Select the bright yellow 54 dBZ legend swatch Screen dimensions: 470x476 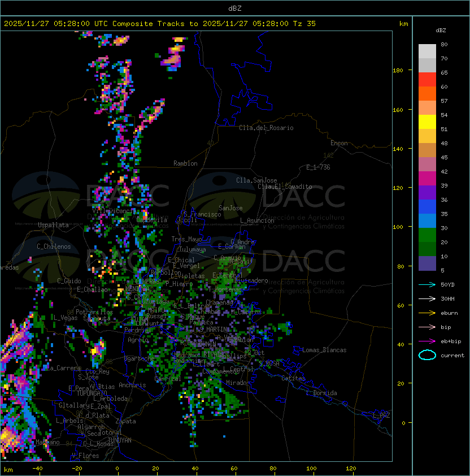pos(427,122)
